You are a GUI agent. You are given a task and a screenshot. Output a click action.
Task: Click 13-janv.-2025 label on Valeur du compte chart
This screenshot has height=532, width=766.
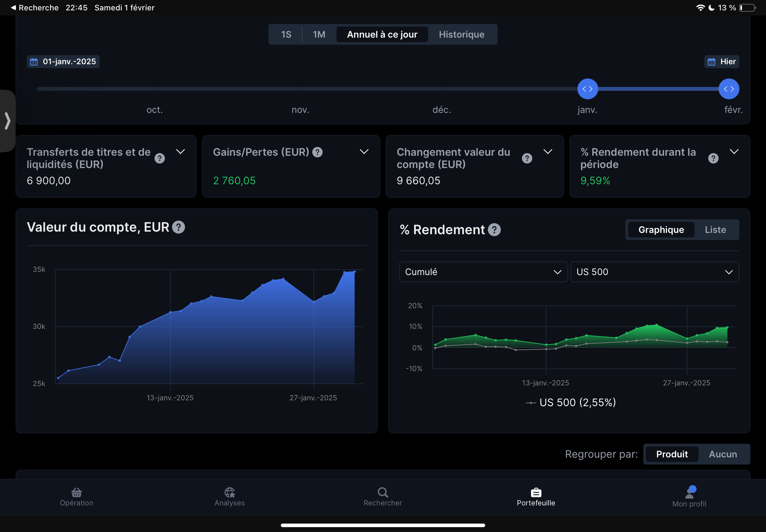click(170, 398)
